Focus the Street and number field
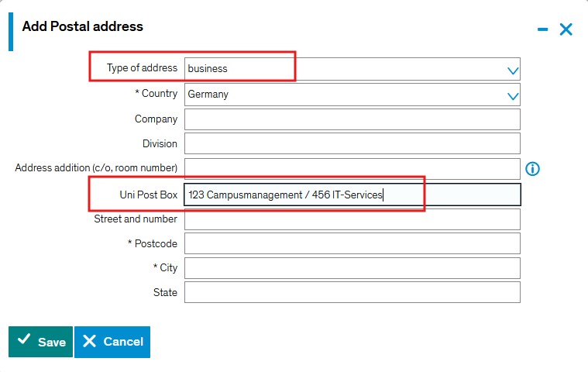 click(352, 219)
